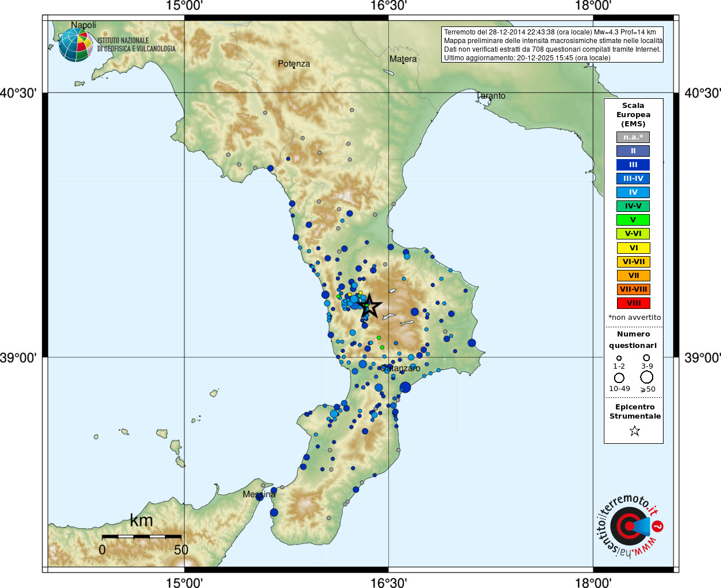Click the Messina city label

tap(259, 494)
